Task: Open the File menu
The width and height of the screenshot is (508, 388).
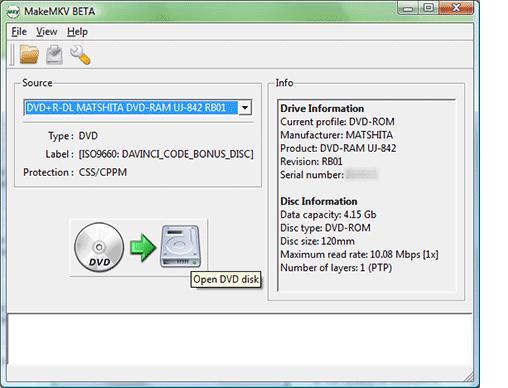Action: pyautogui.click(x=19, y=32)
